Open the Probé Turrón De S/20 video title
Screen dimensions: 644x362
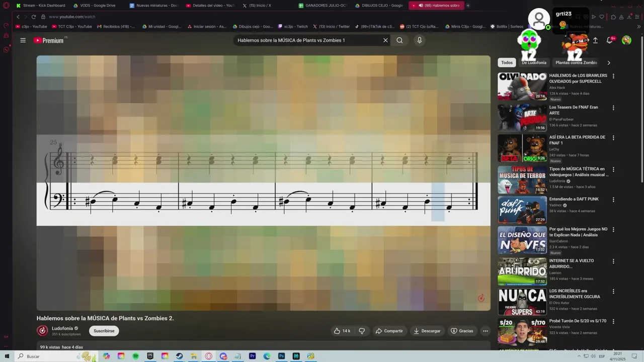[x=578, y=321]
